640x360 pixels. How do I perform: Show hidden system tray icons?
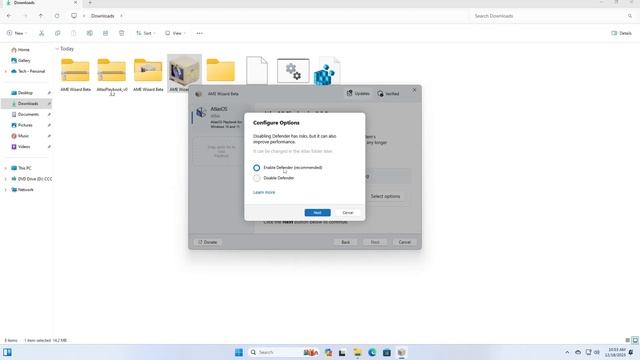pos(567,352)
